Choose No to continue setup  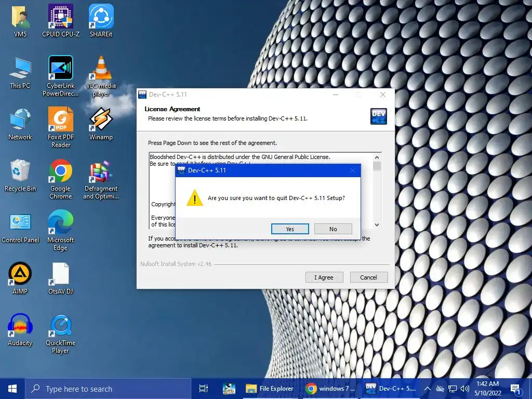(333, 229)
